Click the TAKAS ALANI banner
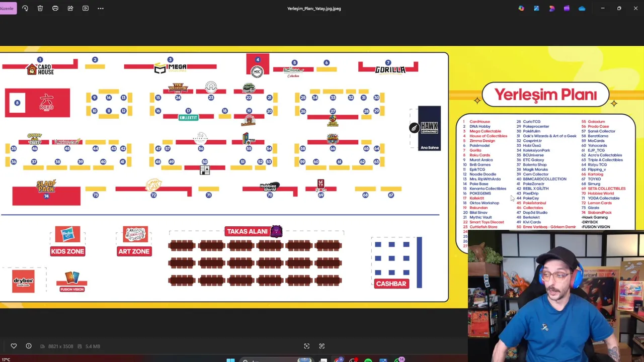644x362 pixels. tap(254, 231)
